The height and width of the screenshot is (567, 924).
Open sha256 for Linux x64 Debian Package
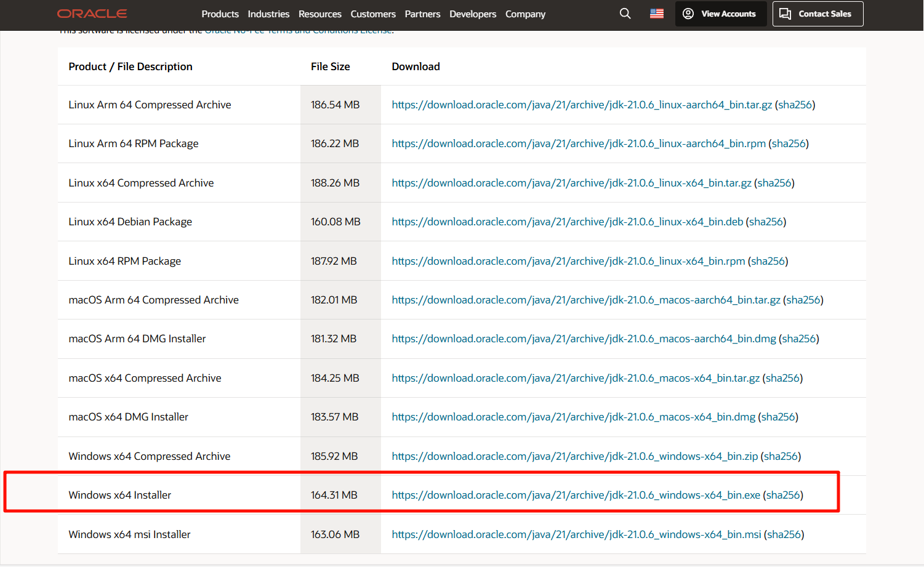click(x=766, y=222)
